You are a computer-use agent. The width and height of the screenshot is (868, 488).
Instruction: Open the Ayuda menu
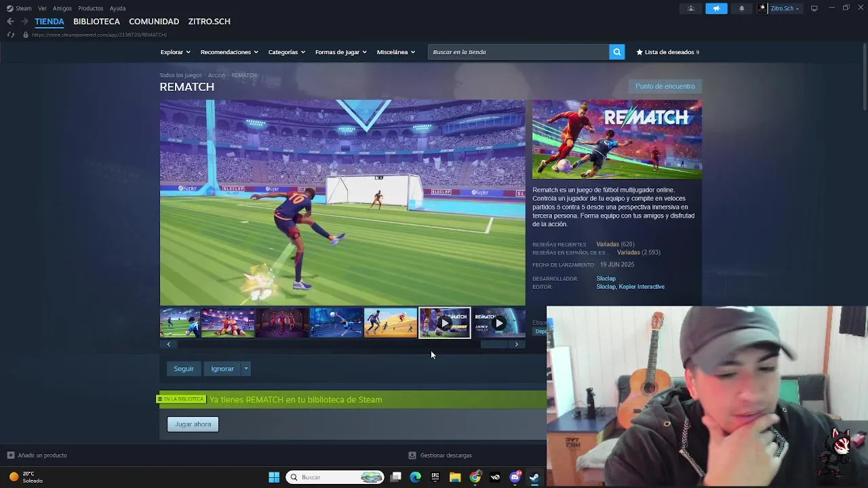coord(118,8)
